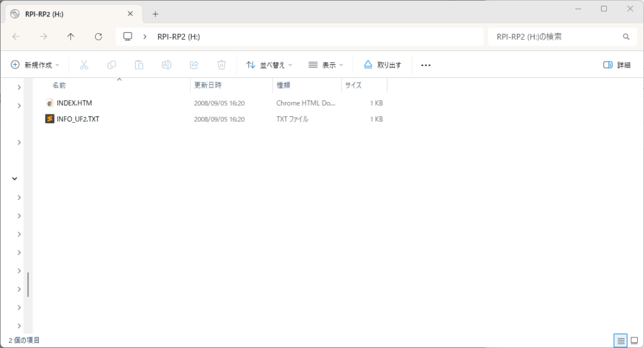This screenshot has height=348, width=644.
Task: Click the Share icon in toolbar
Action: (194, 65)
